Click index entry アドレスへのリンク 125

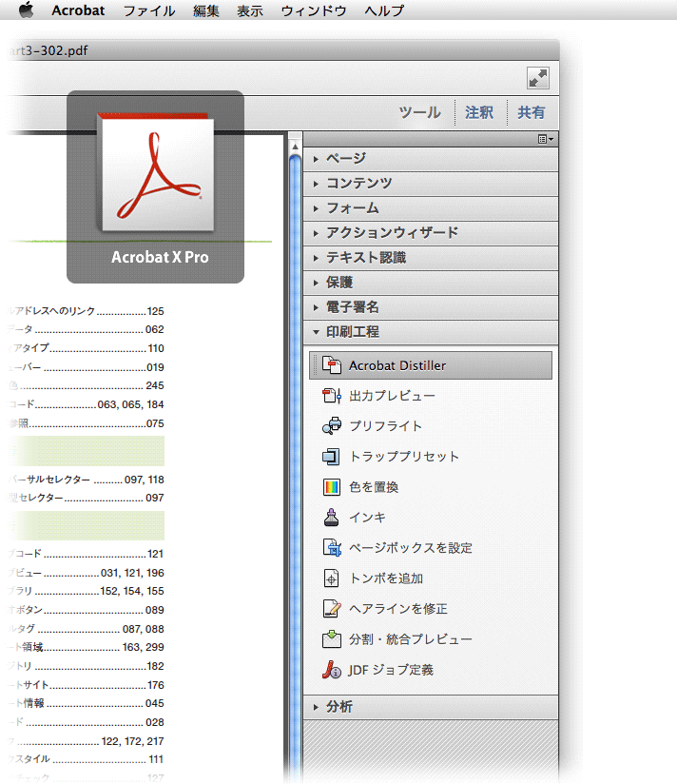(x=86, y=311)
